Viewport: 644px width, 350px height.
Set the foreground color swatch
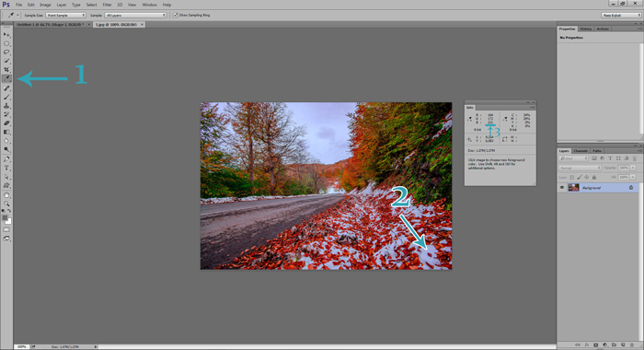pos(5,217)
